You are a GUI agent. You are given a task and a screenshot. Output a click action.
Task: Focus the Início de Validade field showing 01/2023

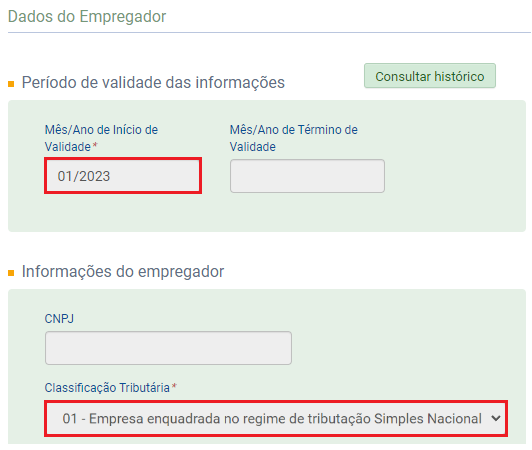click(x=123, y=176)
